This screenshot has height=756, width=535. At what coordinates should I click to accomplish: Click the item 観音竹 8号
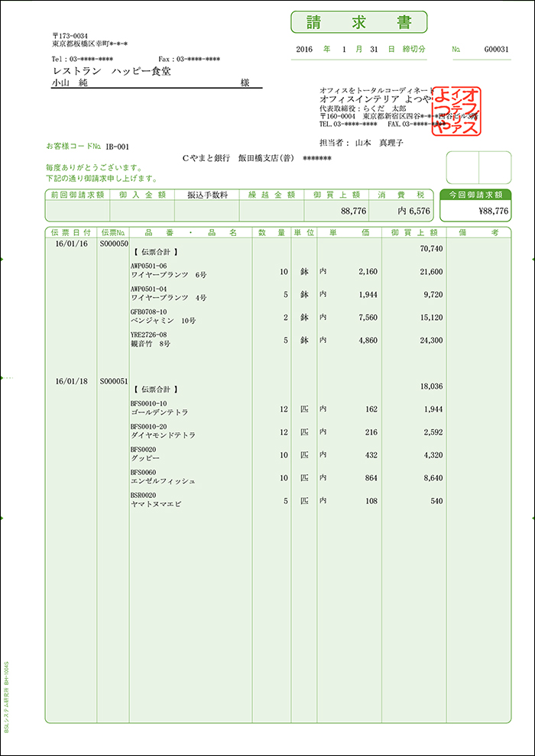click(151, 344)
